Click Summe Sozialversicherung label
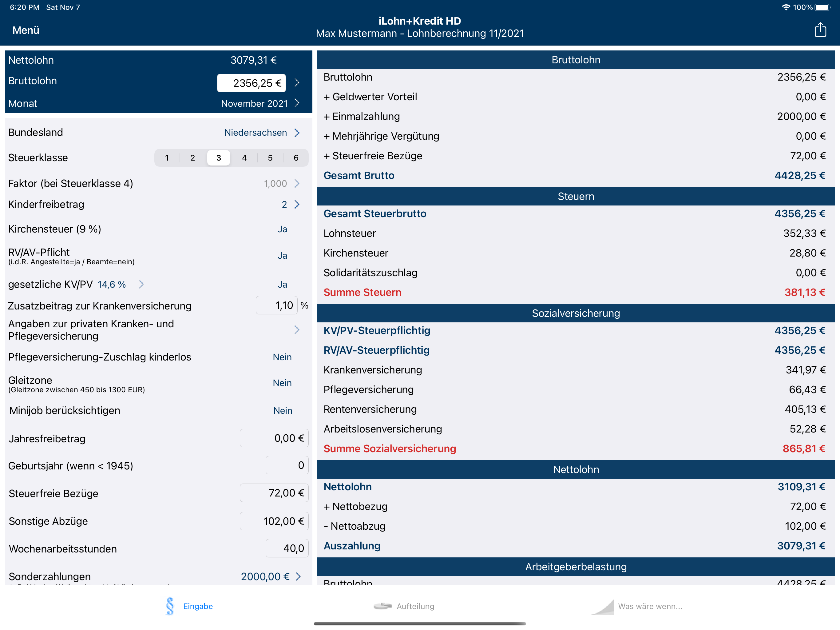840x630 pixels. tap(390, 449)
